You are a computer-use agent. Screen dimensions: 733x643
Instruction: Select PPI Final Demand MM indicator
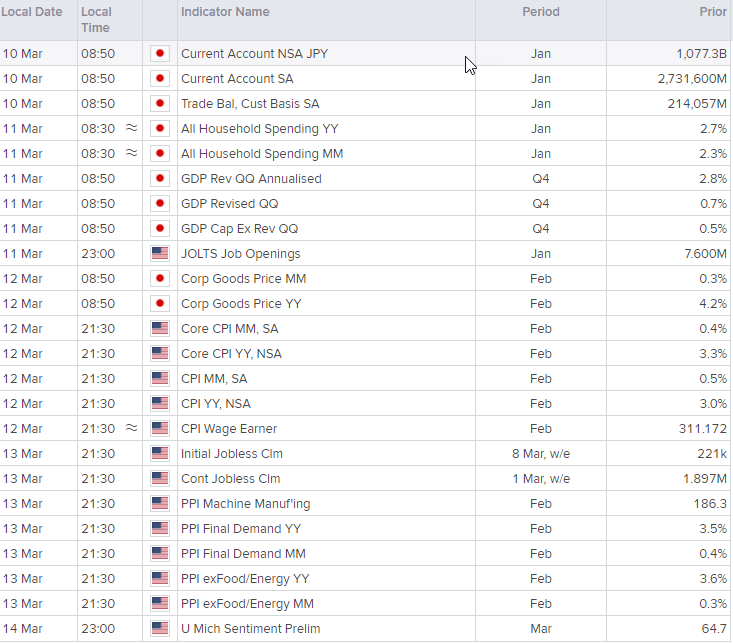point(243,554)
